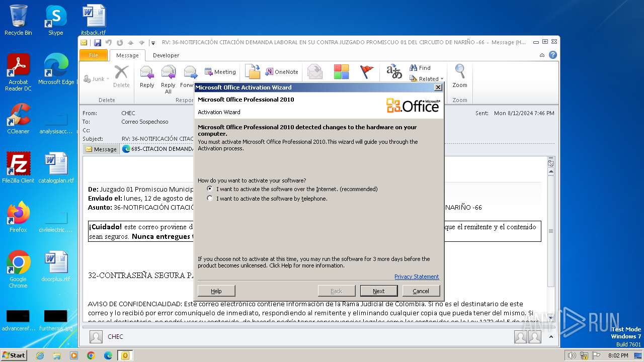Click Cancel in the Activation Wizard

421,291
